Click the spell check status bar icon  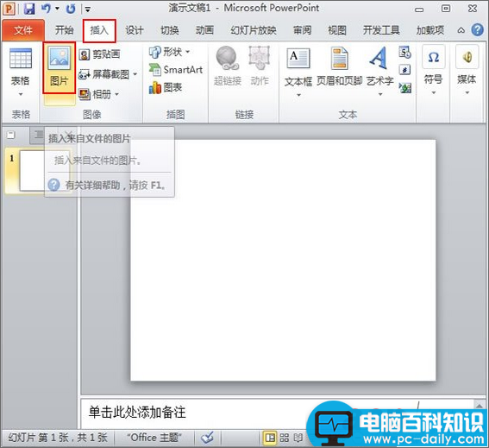(207, 438)
